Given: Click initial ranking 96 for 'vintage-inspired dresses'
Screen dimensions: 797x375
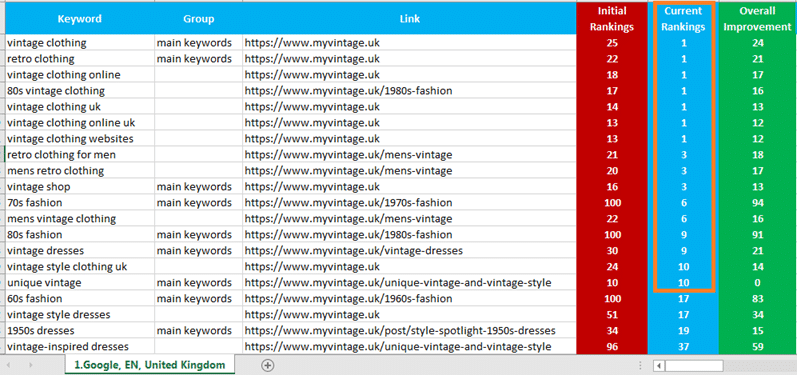Looking at the screenshot, I should tap(612, 347).
